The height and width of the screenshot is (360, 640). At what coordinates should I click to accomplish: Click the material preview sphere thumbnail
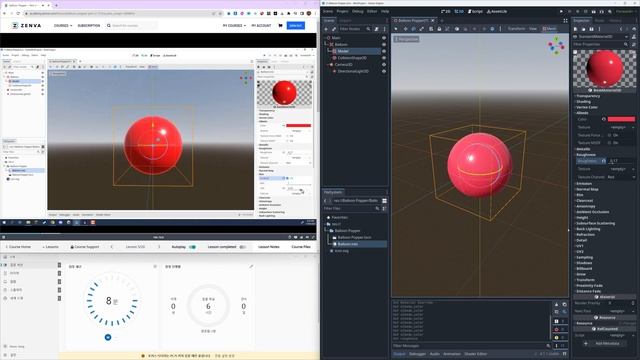click(x=604, y=69)
